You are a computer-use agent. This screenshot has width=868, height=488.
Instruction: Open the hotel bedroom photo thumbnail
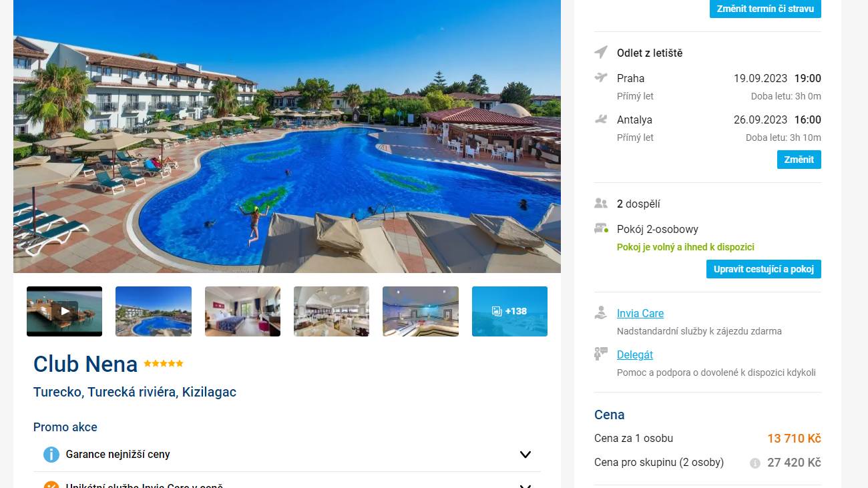(x=242, y=311)
